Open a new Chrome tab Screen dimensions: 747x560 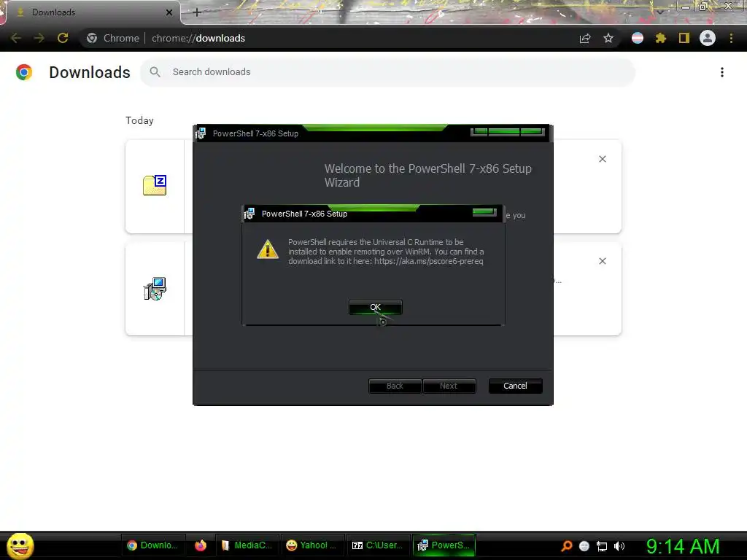[x=197, y=12]
